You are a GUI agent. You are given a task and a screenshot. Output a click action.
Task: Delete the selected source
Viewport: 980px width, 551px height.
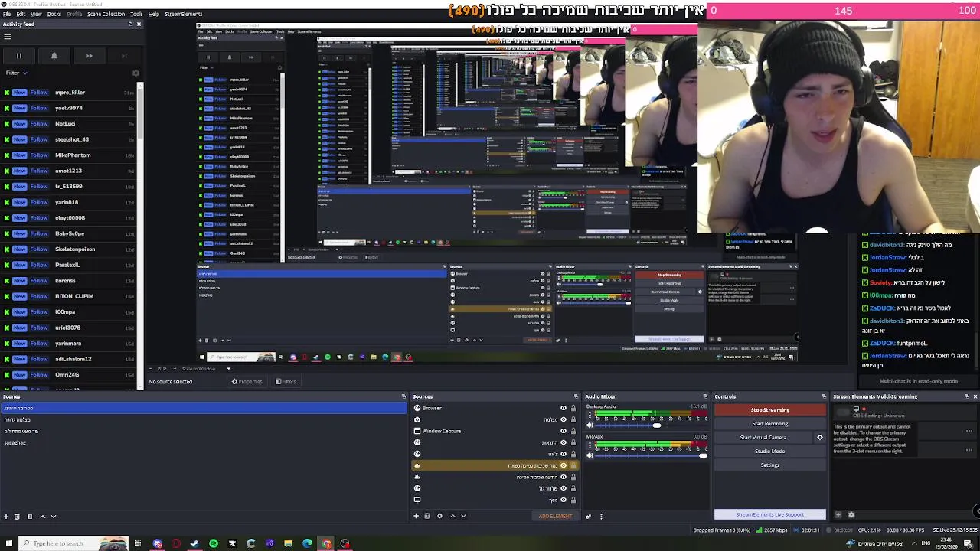427,516
